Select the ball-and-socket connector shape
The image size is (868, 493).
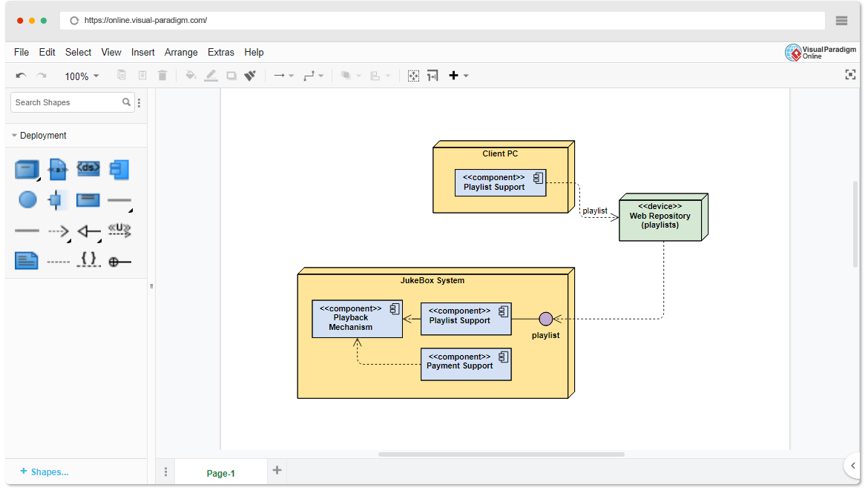click(119, 261)
